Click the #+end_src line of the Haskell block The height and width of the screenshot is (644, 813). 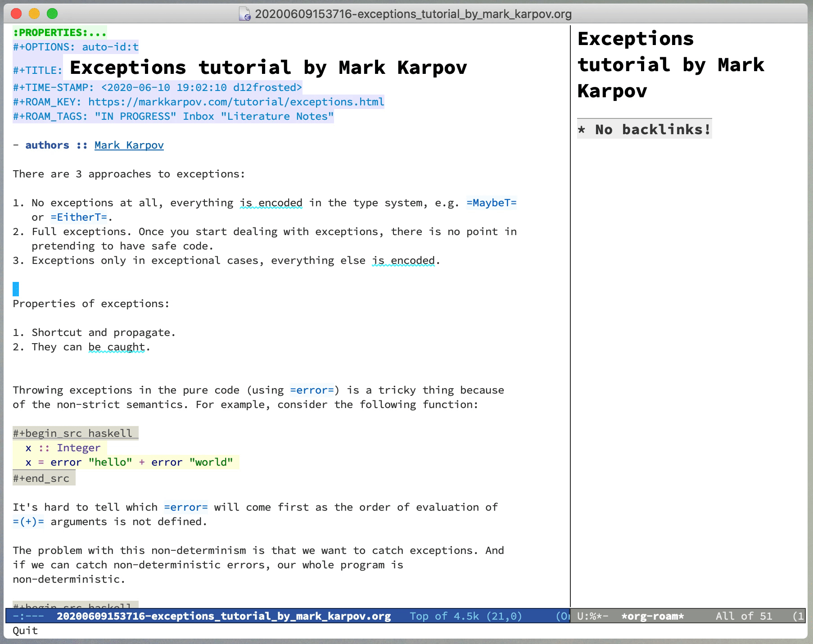[x=41, y=478]
